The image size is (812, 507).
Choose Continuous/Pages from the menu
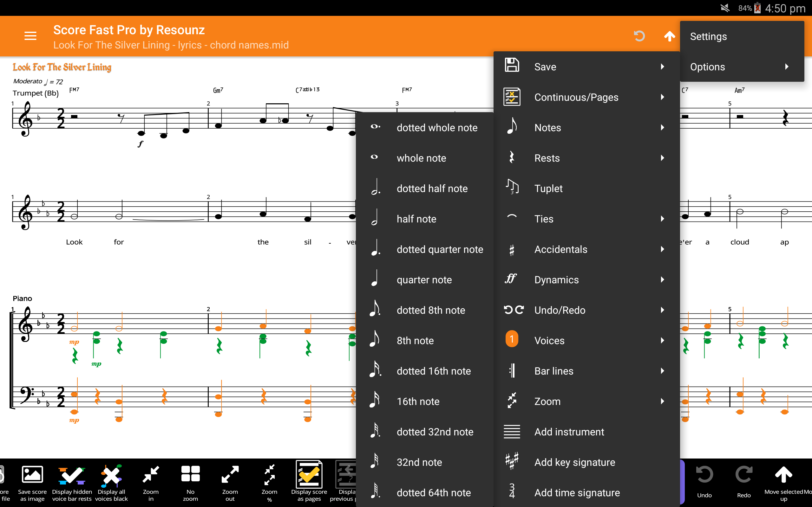(x=576, y=97)
